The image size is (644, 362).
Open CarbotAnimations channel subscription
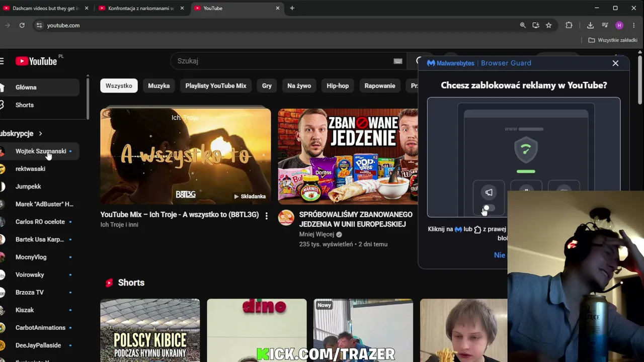(39, 327)
